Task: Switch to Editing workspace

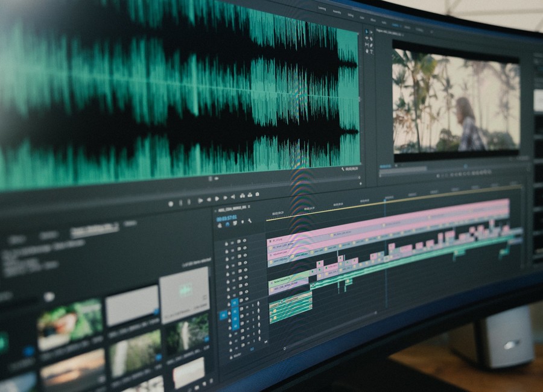Action: pos(351,15)
